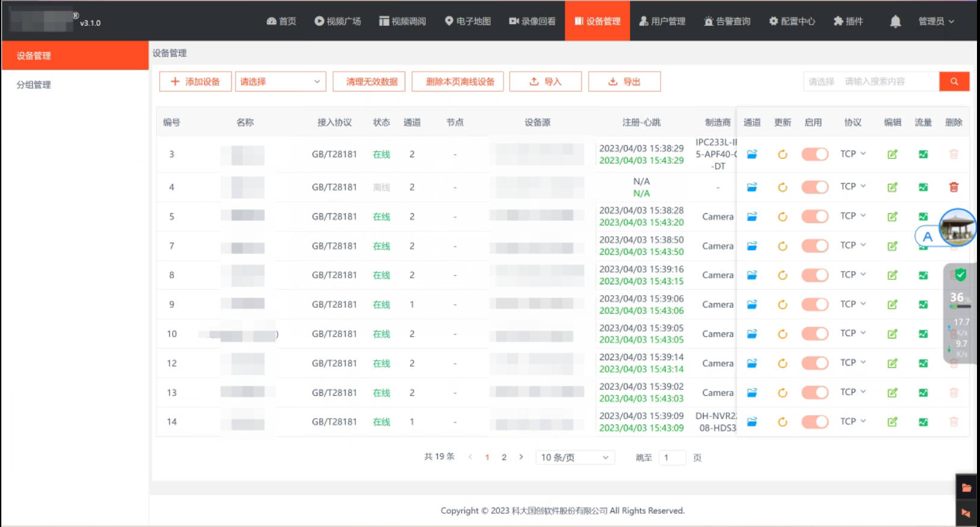This screenshot has height=527, width=980.
Task: Refresh device number 14 using its update icon
Action: pos(782,422)
